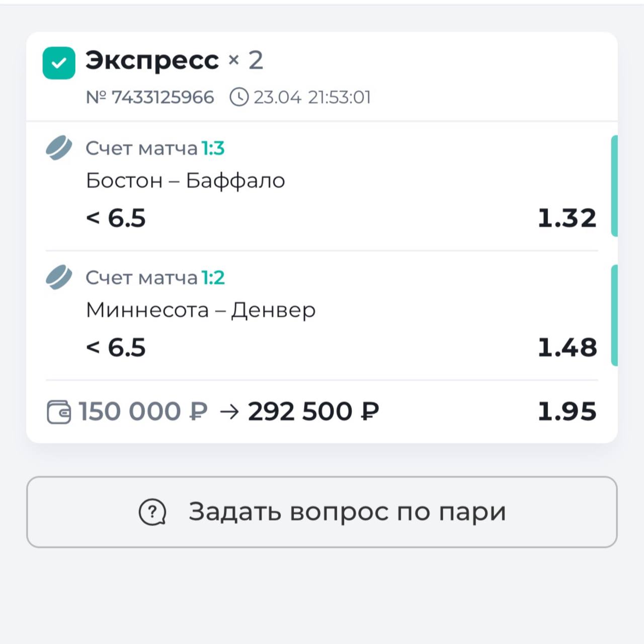Viewport: 644px width, 644px height.
Task: Click the 23.04 21:53:01 timestamp
Action: click(x=312, y=97)
